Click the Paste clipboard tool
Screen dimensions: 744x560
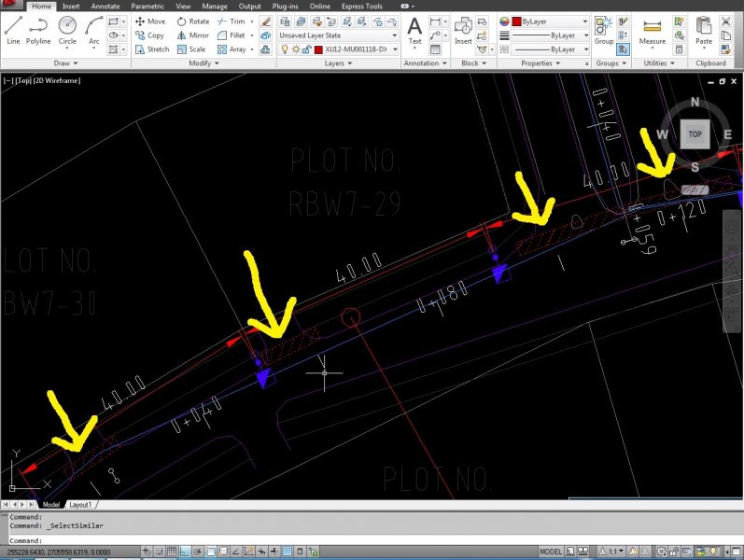click(704, 31)
